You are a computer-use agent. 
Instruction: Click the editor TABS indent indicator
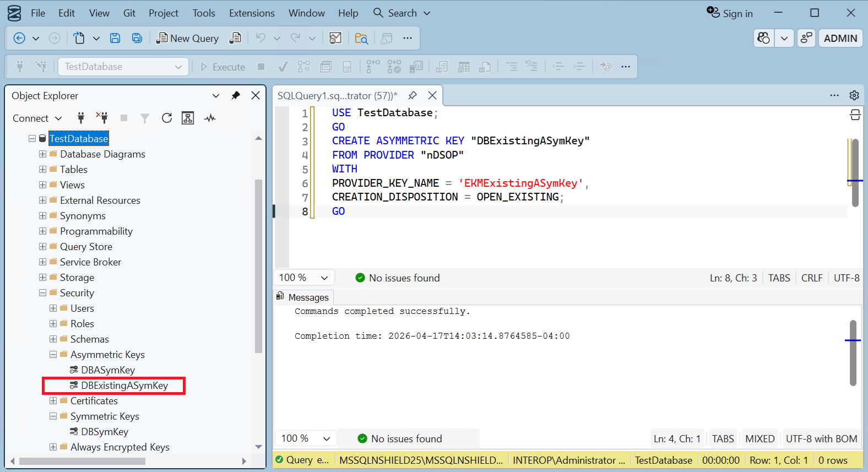(x=779, y=278)
